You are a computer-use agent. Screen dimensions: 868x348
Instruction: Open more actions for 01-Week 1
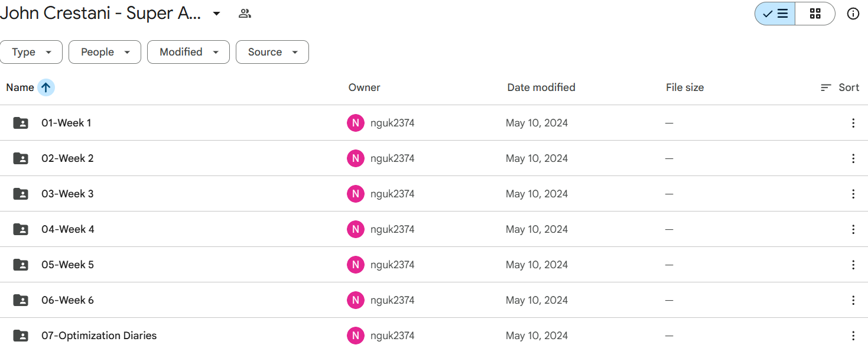853,123
